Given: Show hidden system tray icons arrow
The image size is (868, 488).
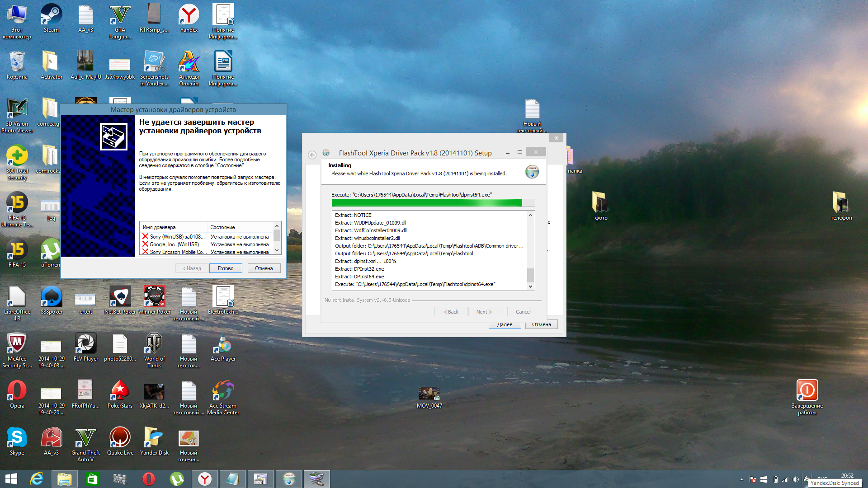Looking at the screenshot, I should coord(741,479).
